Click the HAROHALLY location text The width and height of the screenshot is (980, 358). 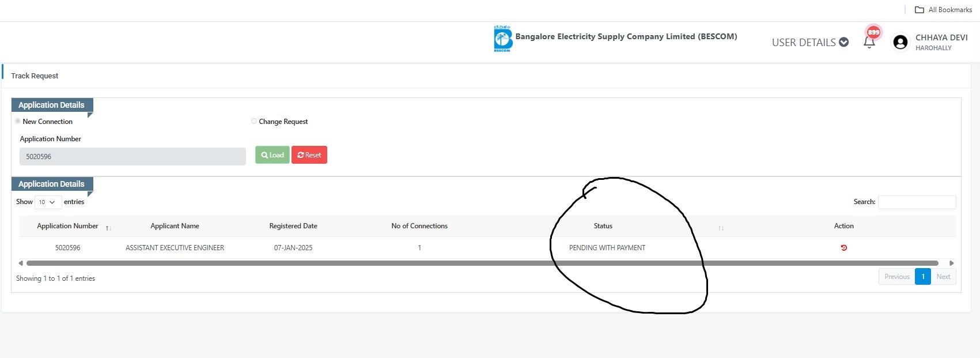[933, 48]
